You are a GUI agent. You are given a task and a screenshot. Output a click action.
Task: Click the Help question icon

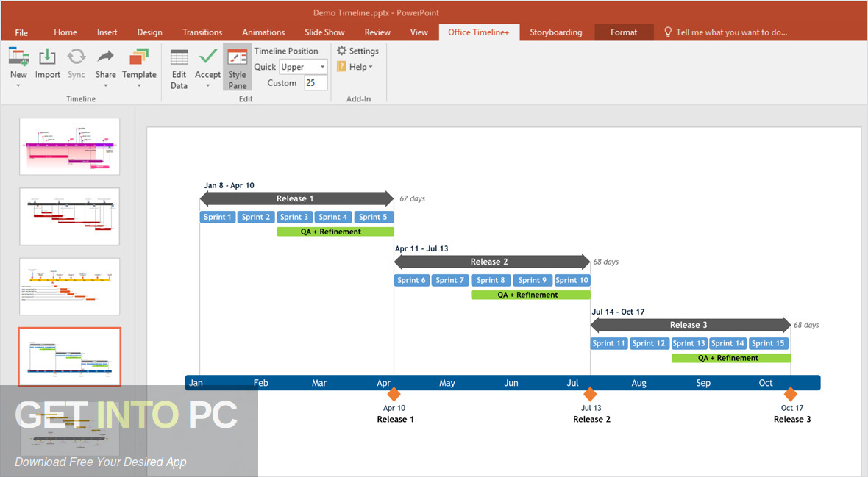coord(341,66)
